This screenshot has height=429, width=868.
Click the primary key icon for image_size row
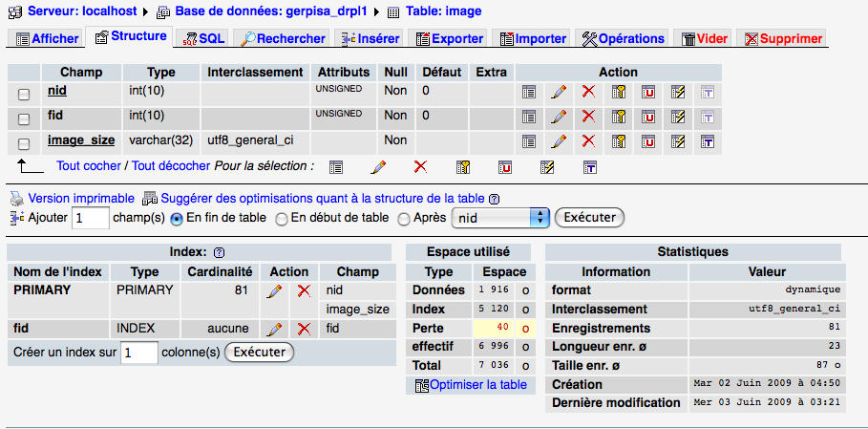coord(619,141)
